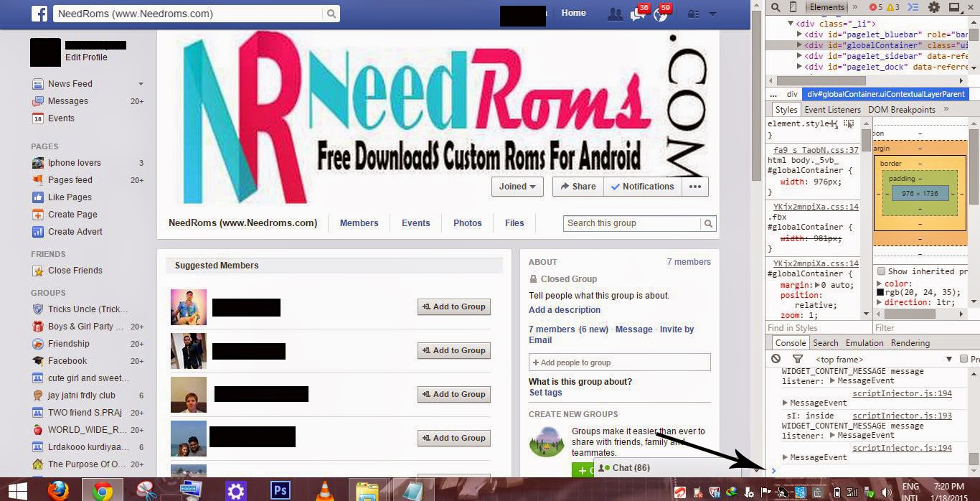Toggle the DevTools console drawer icon

(913, 7)
